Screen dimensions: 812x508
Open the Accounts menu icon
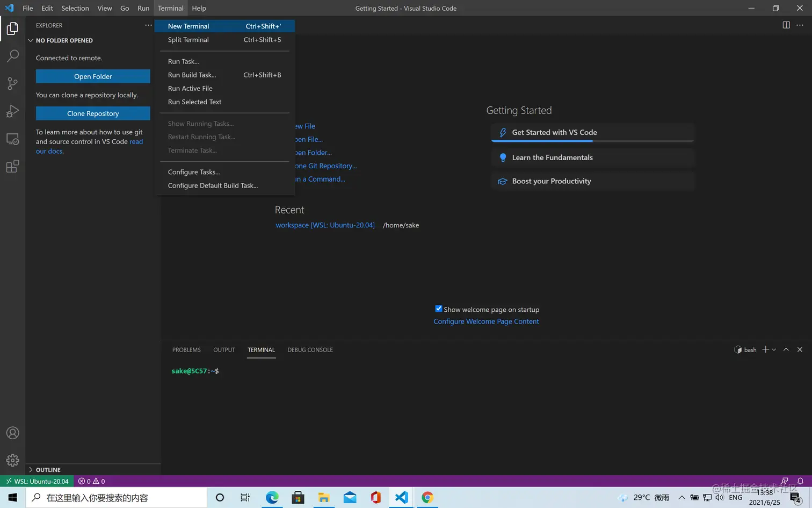point(12,433)
